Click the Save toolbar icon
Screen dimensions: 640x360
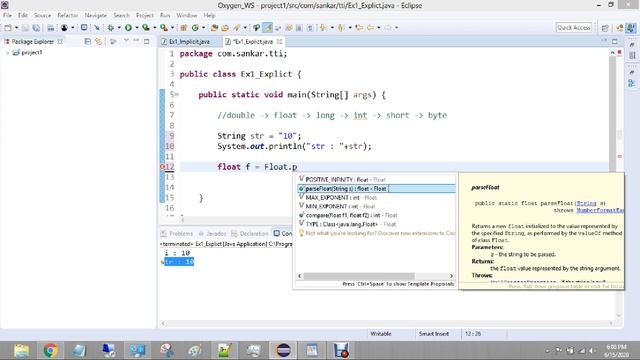pos(25,28)
